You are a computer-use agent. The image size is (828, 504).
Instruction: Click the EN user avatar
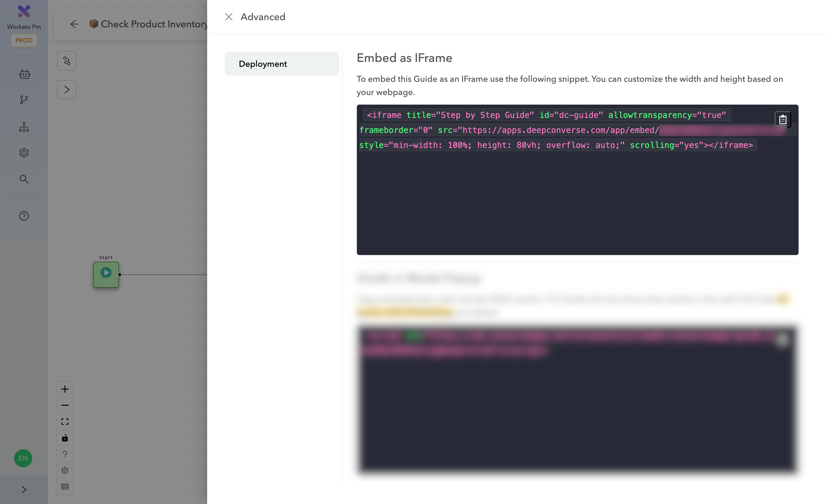[x=23, y=458]
